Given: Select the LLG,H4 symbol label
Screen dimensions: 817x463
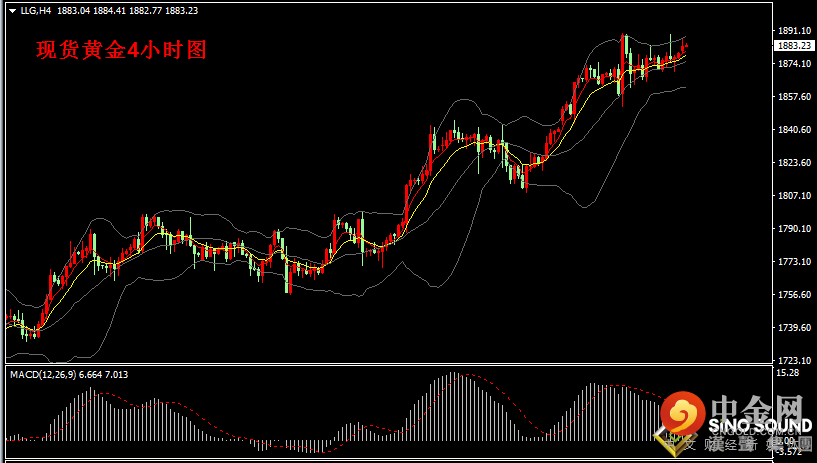Looking at the screenshot, I should coord(36,10).
